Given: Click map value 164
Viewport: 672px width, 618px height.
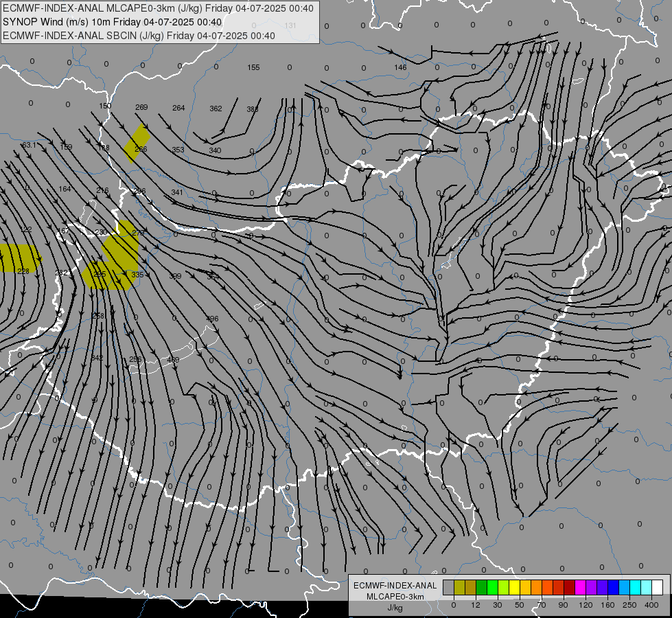Looking at the screenshot, I should point(65,189).
